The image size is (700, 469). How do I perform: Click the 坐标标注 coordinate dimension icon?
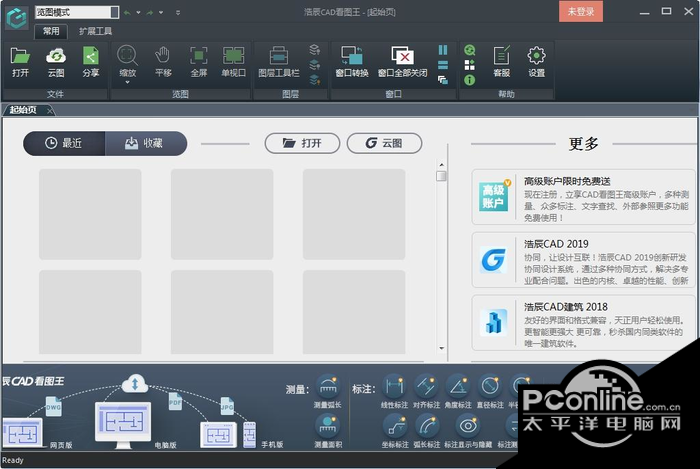click(395, 426)
